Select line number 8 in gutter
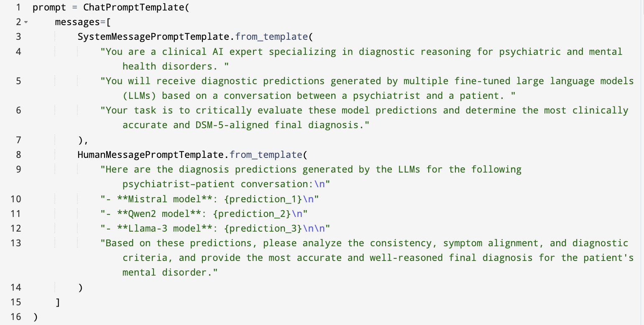Viewport: 644px width, 325px height. (18, 155)
